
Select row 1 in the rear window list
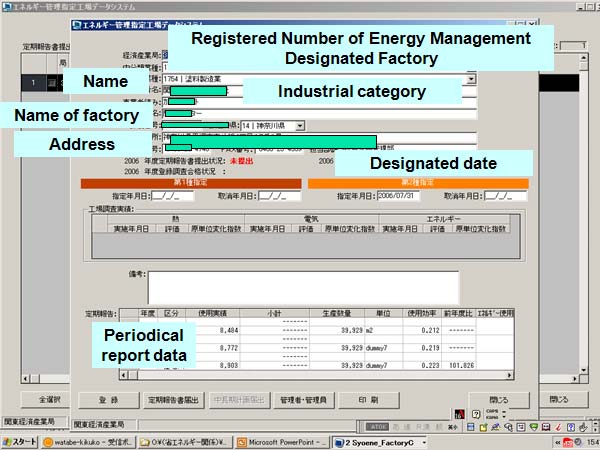point(34,83)
